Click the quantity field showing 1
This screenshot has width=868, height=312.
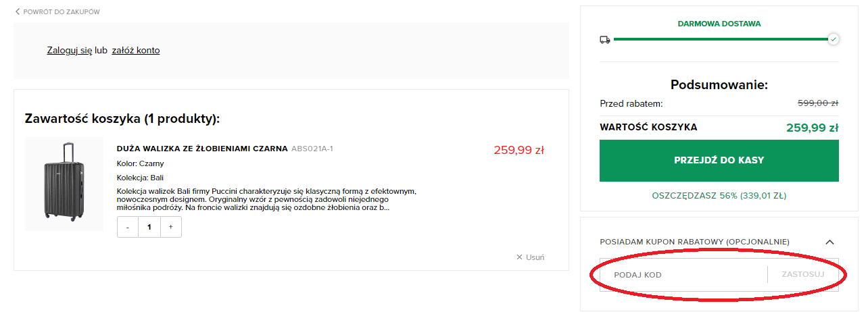tap(149, 228)
